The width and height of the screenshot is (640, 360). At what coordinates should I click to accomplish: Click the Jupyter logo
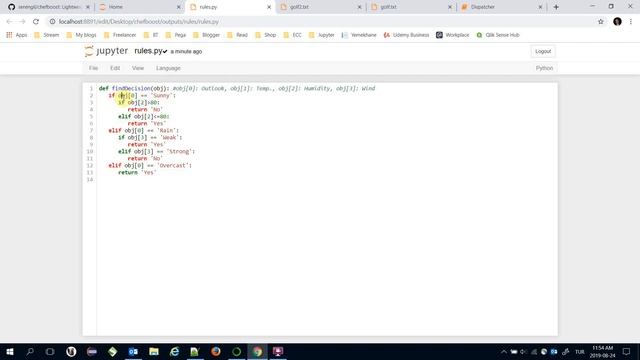(106, 51)
